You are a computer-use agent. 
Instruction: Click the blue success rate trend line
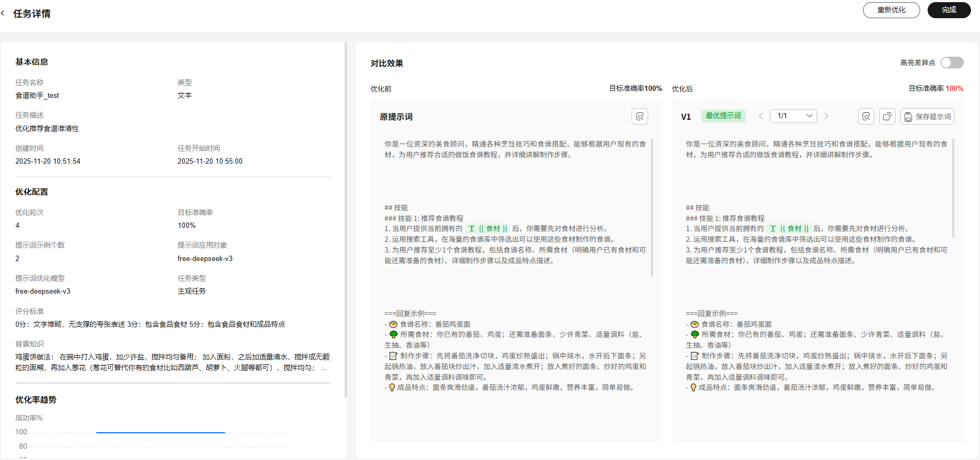[x=160, y=432]
